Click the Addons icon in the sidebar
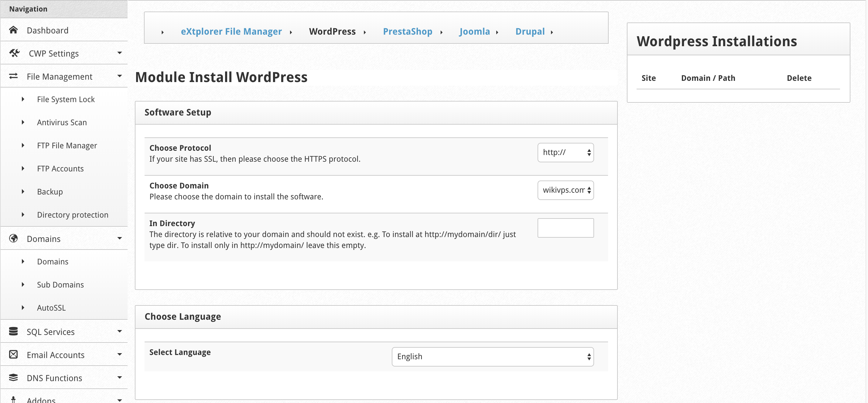The height and width of the screenshot is (403, 868). 13,400
